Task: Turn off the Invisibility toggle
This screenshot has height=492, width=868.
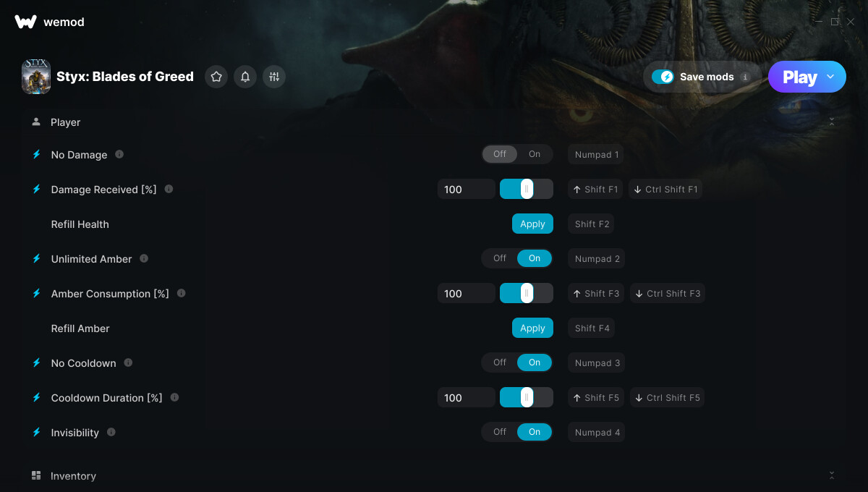Action: point(500,432)
